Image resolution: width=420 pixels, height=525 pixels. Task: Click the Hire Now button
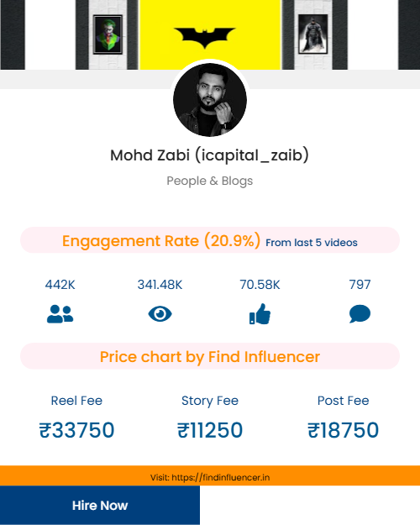pyautogui.click(x=100, y=505)
